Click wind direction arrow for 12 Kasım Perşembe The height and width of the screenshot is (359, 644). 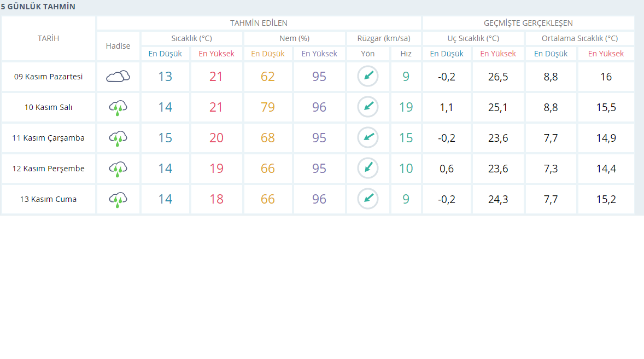point(368,168)
